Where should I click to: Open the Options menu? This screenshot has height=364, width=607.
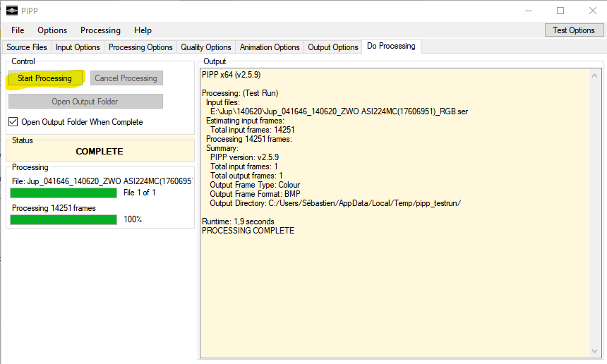52,30
